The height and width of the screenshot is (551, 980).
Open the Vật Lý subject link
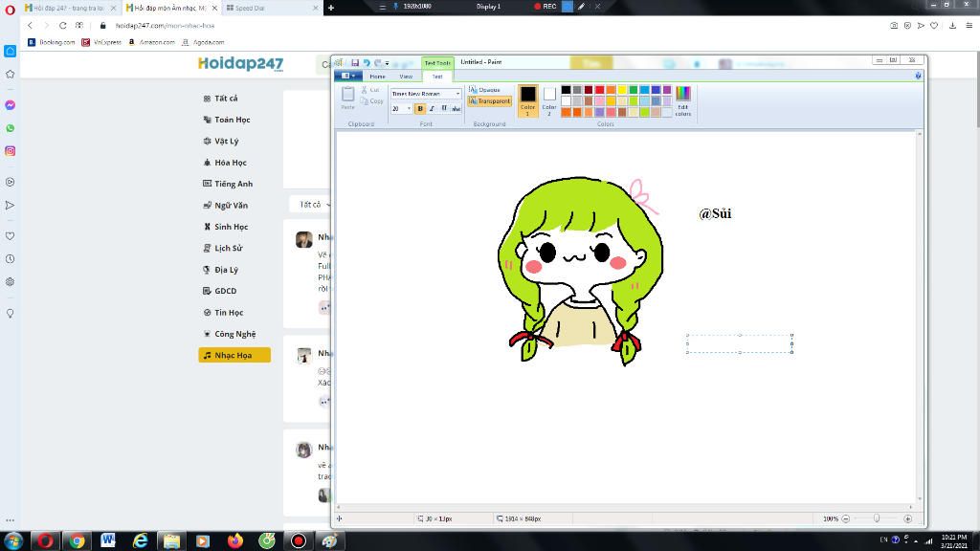point(221,142)
